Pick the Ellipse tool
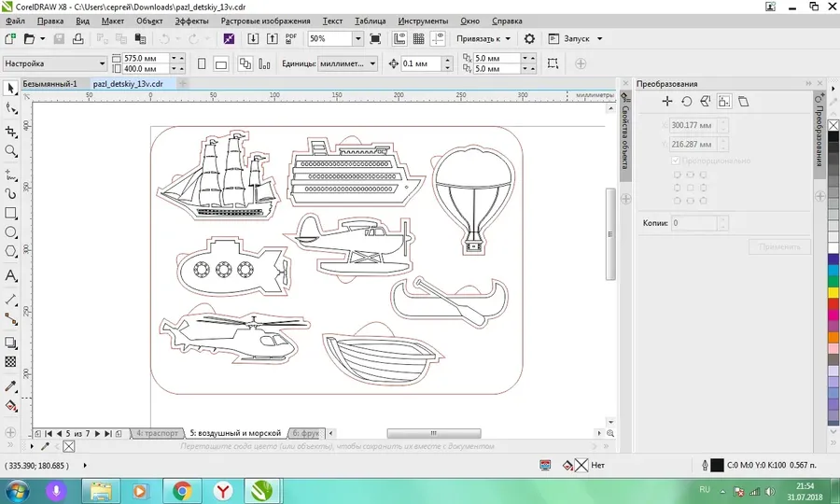 tap(10, 231)
